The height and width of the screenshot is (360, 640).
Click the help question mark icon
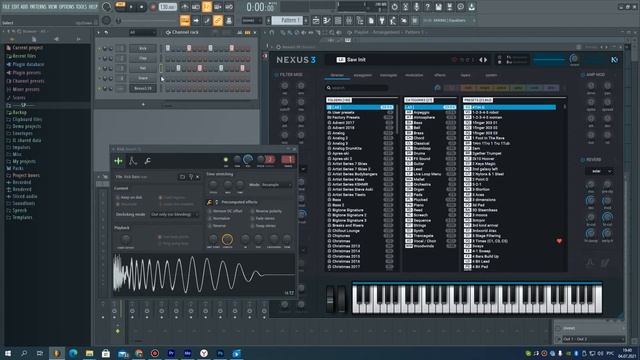pos(427,7)
